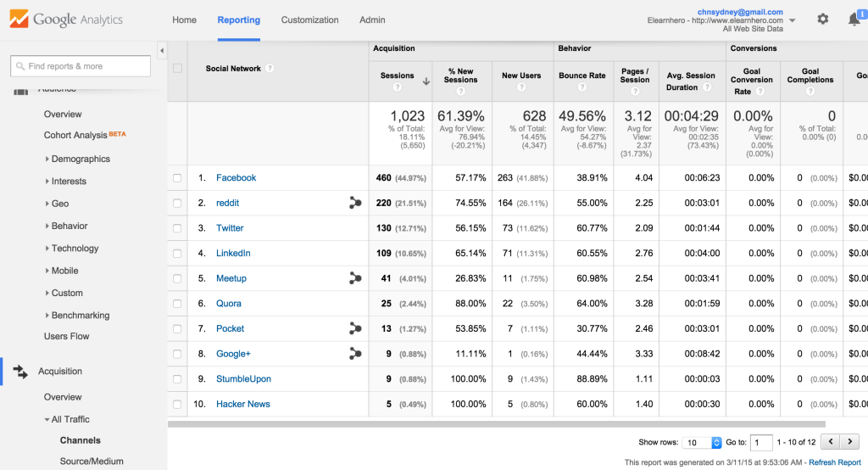Click the chnsydney@gmail.com account email

click(x=740, y=12)
